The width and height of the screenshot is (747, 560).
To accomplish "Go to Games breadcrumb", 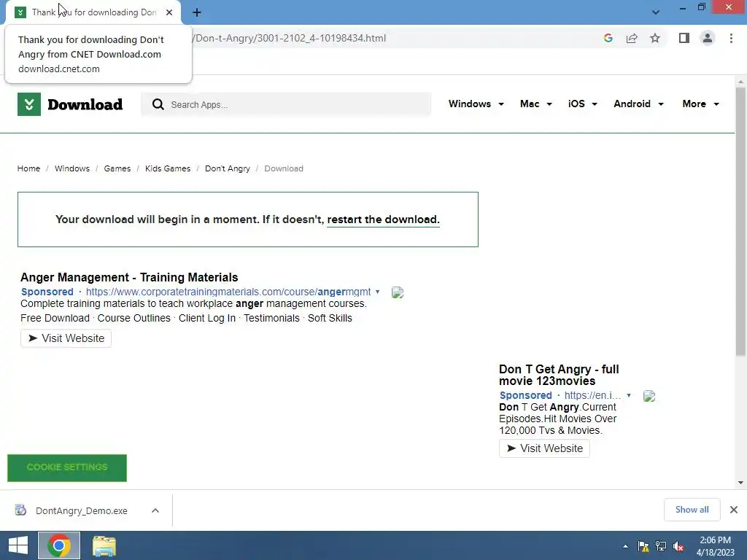I will click(x=117, y=168).
